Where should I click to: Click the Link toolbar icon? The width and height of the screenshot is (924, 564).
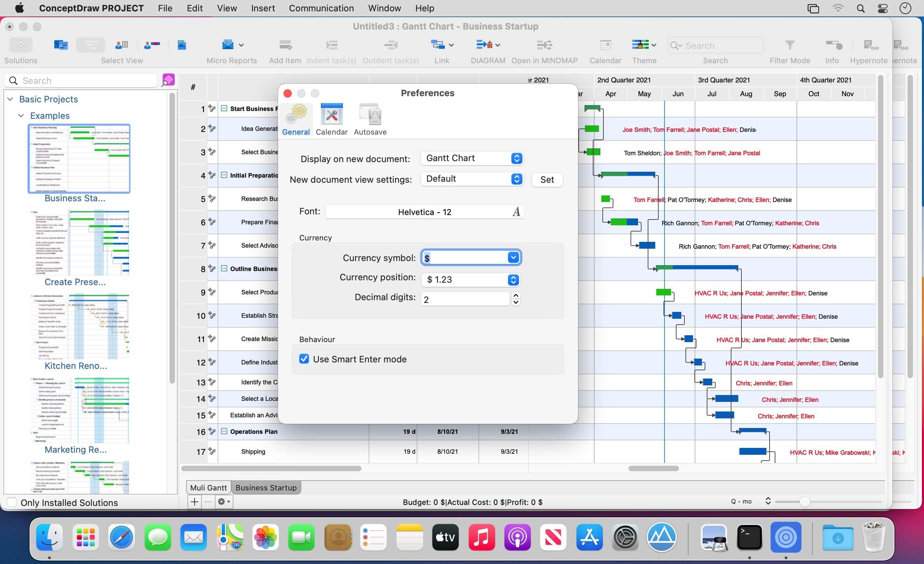pos(437,45)
